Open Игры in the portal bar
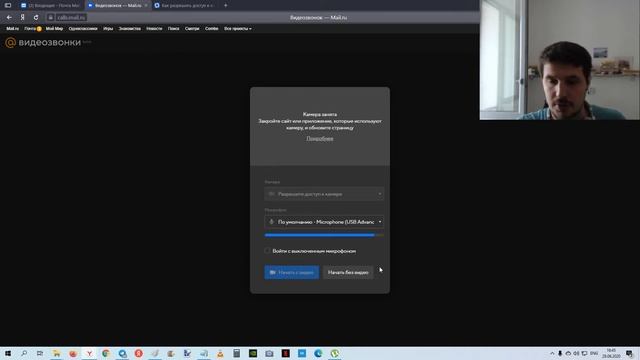 (108, 29)
